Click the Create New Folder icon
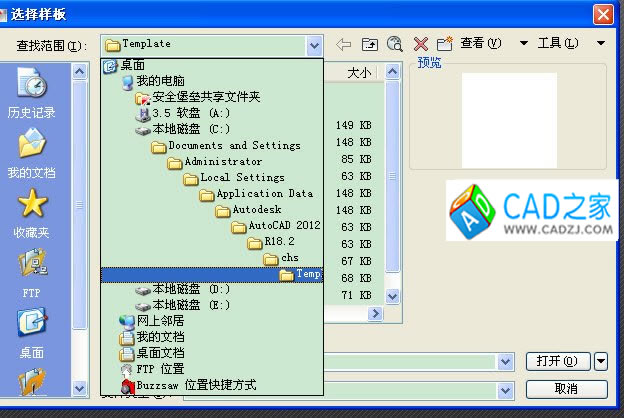Image resolution: width=624 pixels, height=418 pixels. 444,44
